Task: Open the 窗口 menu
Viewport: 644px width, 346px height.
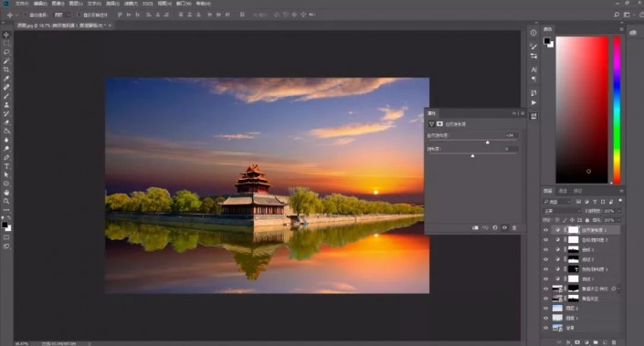Action: tap(184, 4)
